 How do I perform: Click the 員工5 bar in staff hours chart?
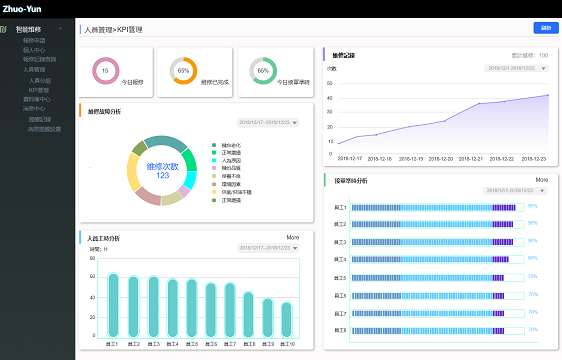click(192, 308)
